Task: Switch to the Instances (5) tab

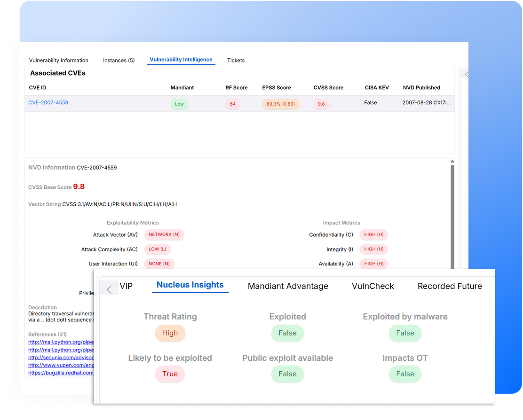Action: pos(119,60)
